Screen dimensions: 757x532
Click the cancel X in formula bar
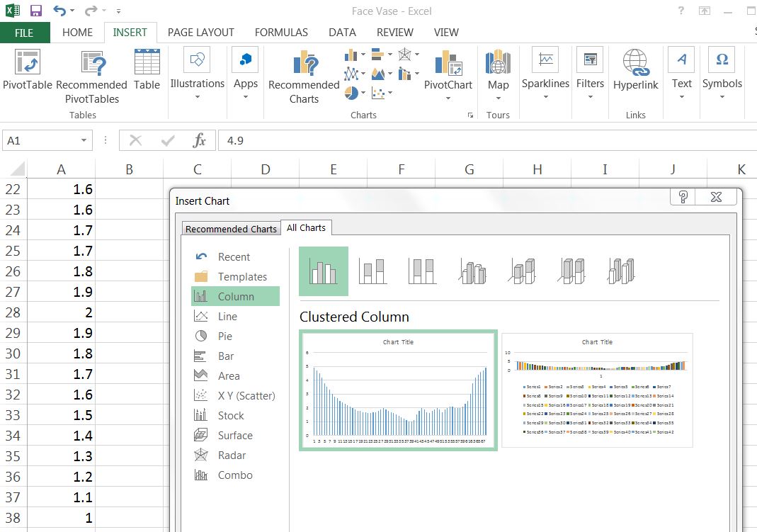(136, 140)
